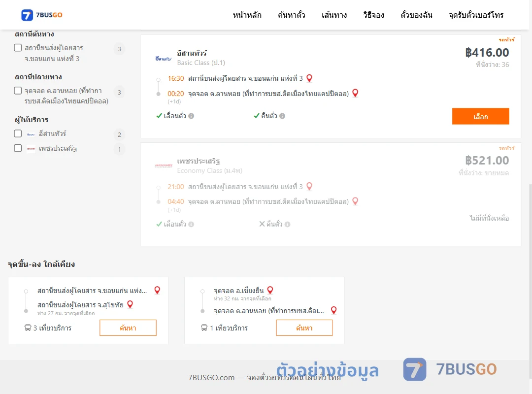Open ค้นหาตั๋ว in the top menu
532x394 pixels.
(292, 15)
